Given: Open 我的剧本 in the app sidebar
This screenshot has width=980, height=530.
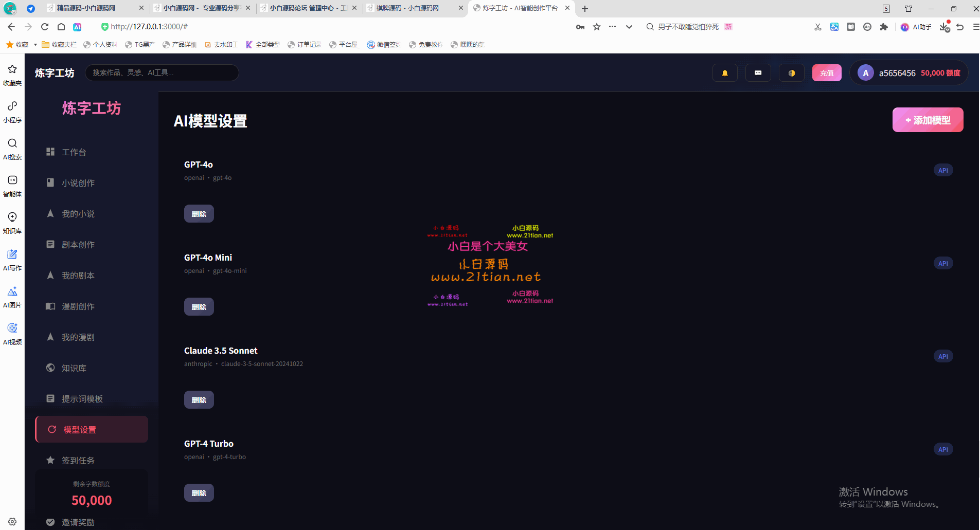Looking at the screenshot, I should (92, 276).
